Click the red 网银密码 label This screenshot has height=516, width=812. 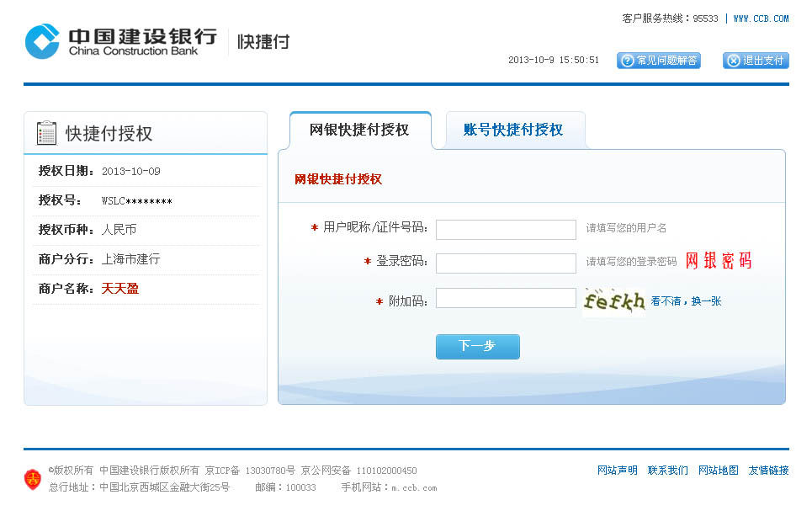(719, 261)
